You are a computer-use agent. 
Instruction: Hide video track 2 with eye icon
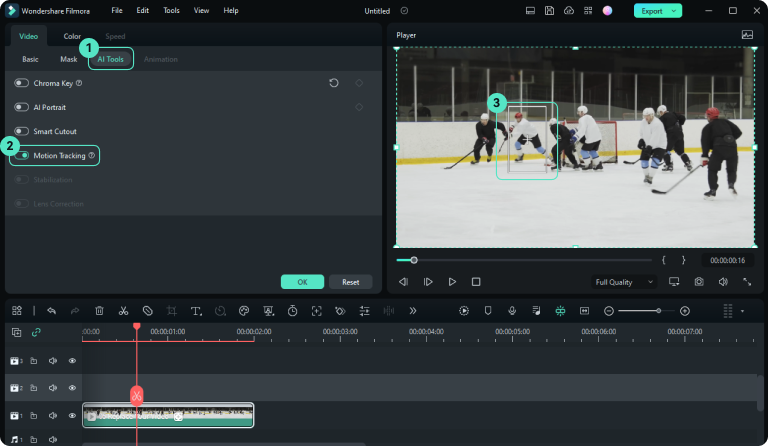[x=72, y=388]
